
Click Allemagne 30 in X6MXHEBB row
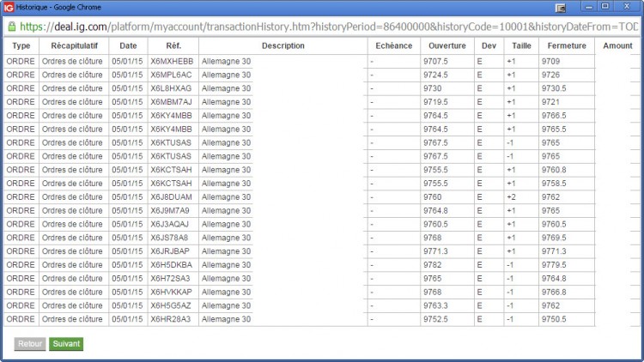pyautogui.click(x=226, y=62)
